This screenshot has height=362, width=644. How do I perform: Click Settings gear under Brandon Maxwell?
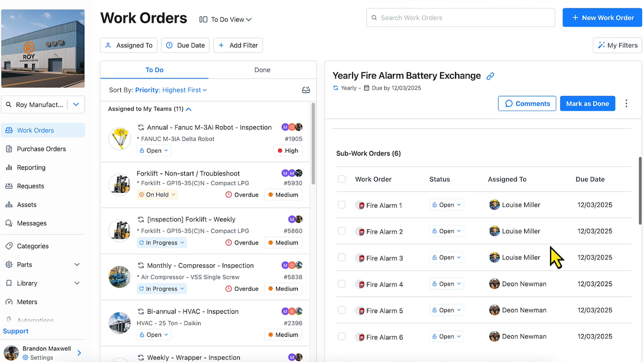[25, 357]
